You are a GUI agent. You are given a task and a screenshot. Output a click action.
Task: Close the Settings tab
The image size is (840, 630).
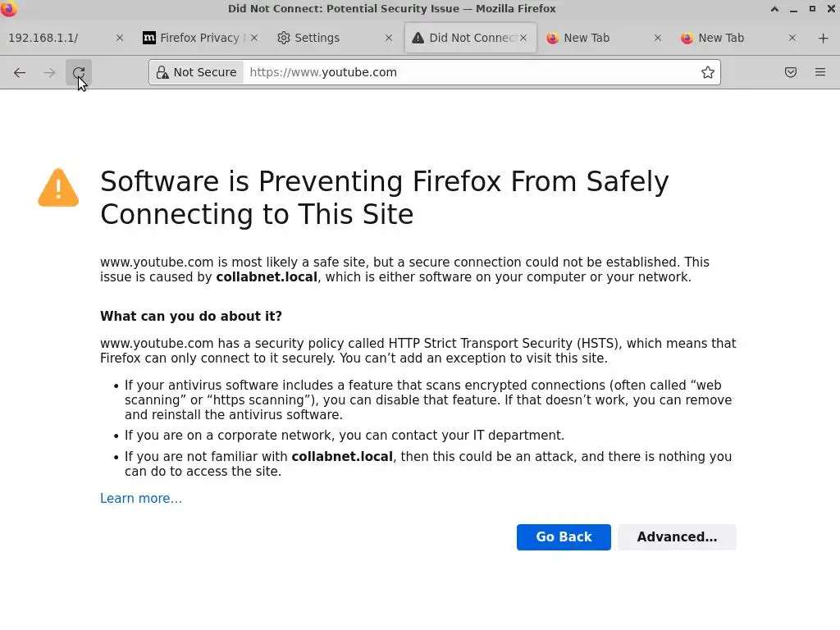389,38
